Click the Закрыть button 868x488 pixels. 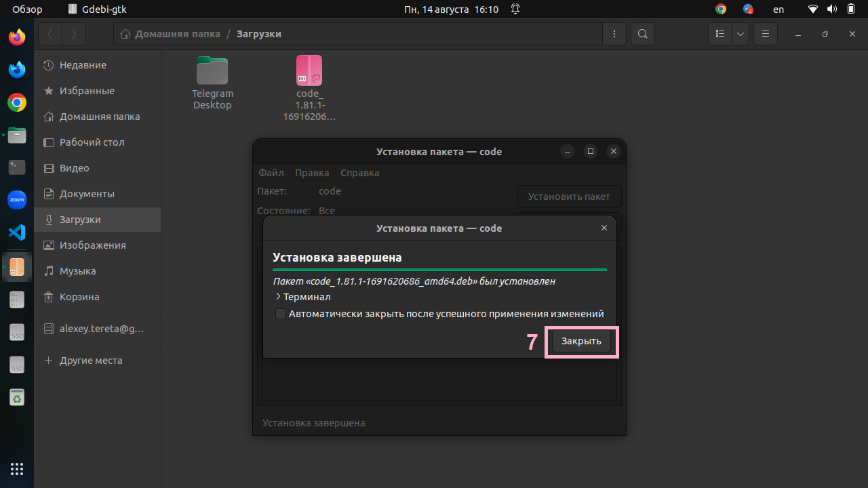point(581,341)
